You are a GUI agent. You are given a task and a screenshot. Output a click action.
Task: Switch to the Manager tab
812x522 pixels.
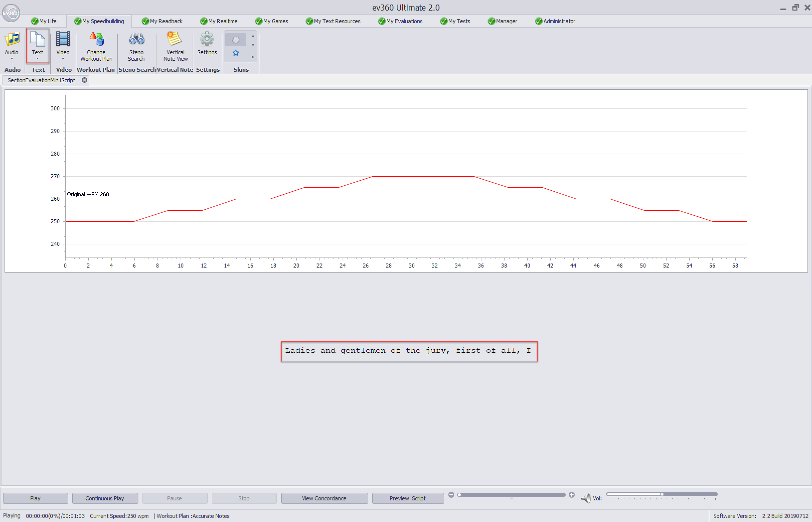tap(503, 21)
